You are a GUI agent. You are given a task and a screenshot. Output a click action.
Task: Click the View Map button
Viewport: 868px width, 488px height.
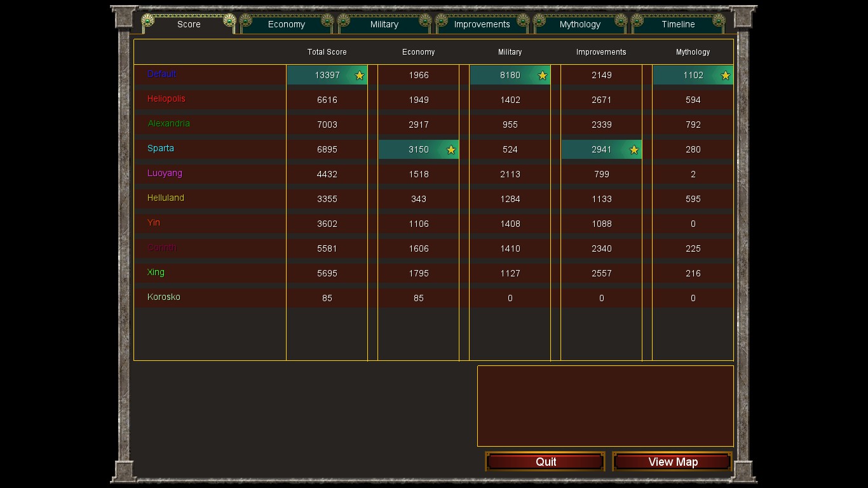click(672, 462)
